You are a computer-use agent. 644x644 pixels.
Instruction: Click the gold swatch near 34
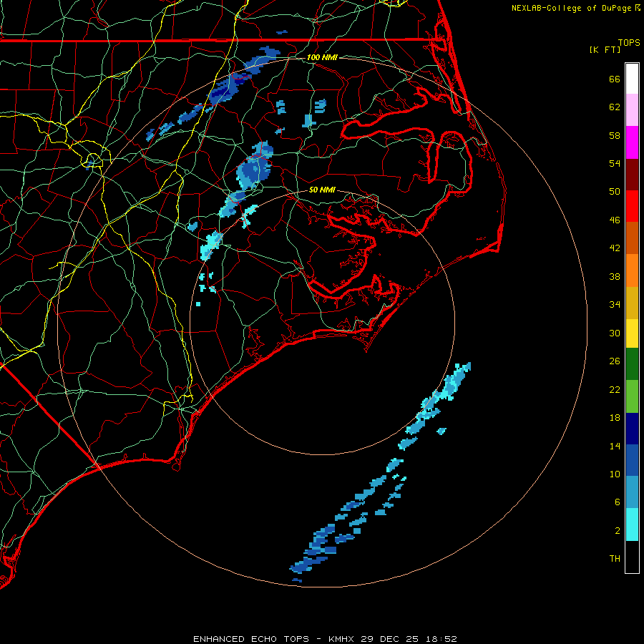click(x=632, y=303)
